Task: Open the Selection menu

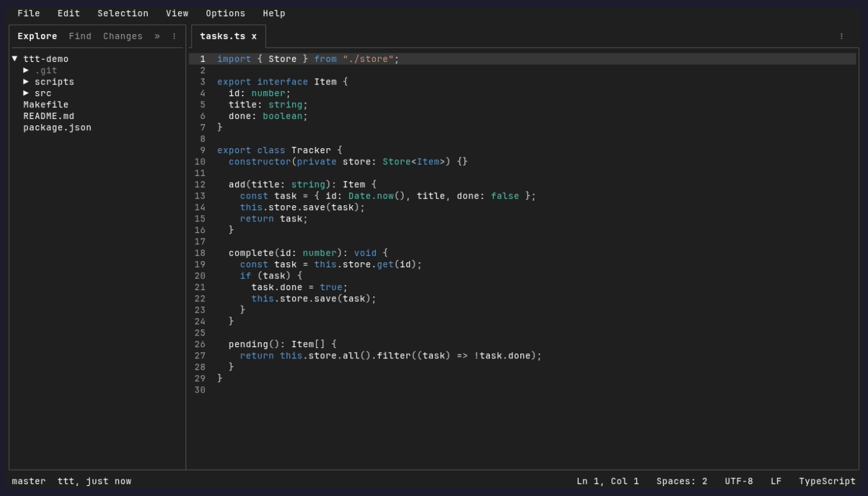Action: [x=123, y=13]
